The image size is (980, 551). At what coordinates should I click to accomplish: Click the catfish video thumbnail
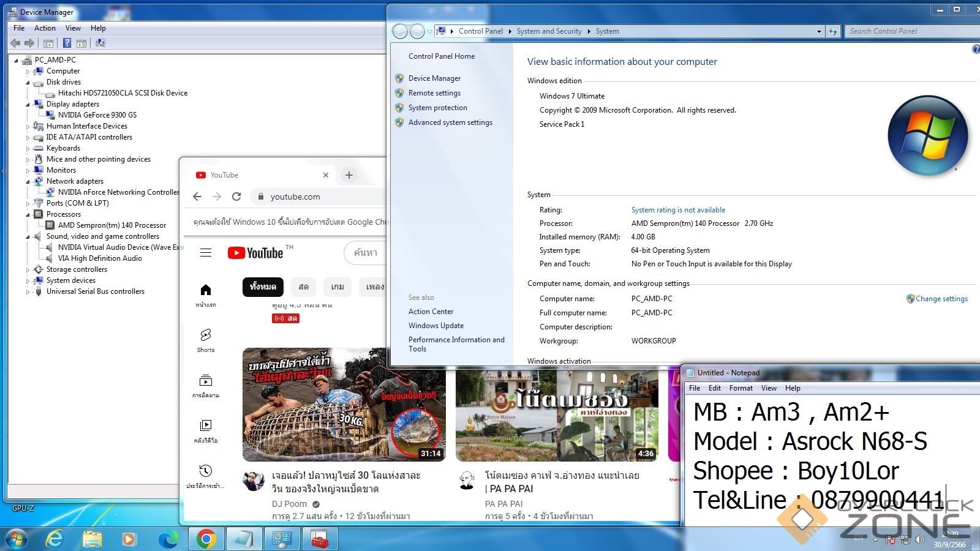pos(344,404)
